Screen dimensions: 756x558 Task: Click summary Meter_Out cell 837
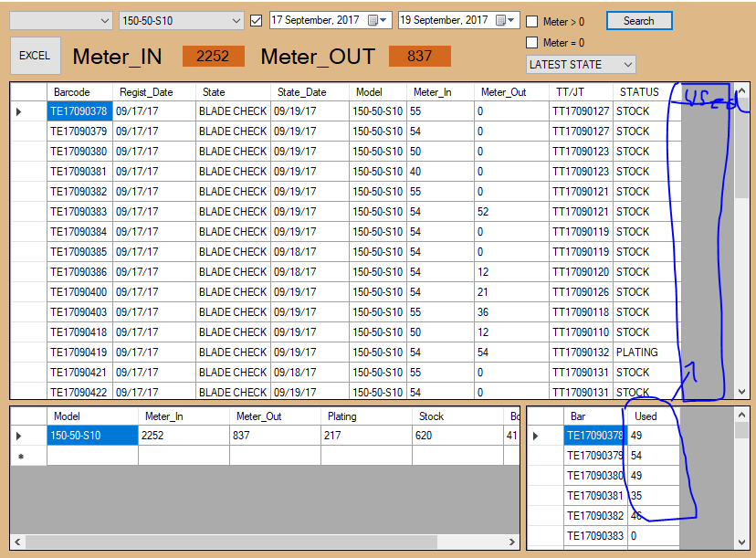276,436
